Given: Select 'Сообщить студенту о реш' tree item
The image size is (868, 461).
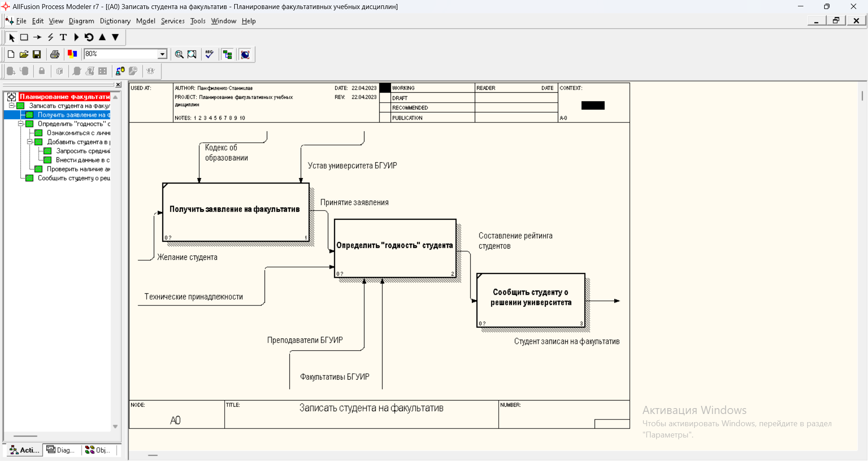Looking at the screenshot, I should tap(74, 178).
